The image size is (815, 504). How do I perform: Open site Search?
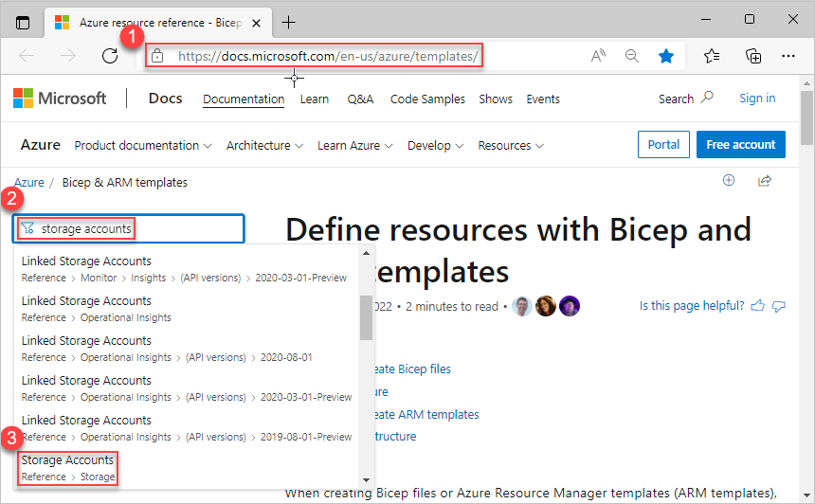point(685,99)
